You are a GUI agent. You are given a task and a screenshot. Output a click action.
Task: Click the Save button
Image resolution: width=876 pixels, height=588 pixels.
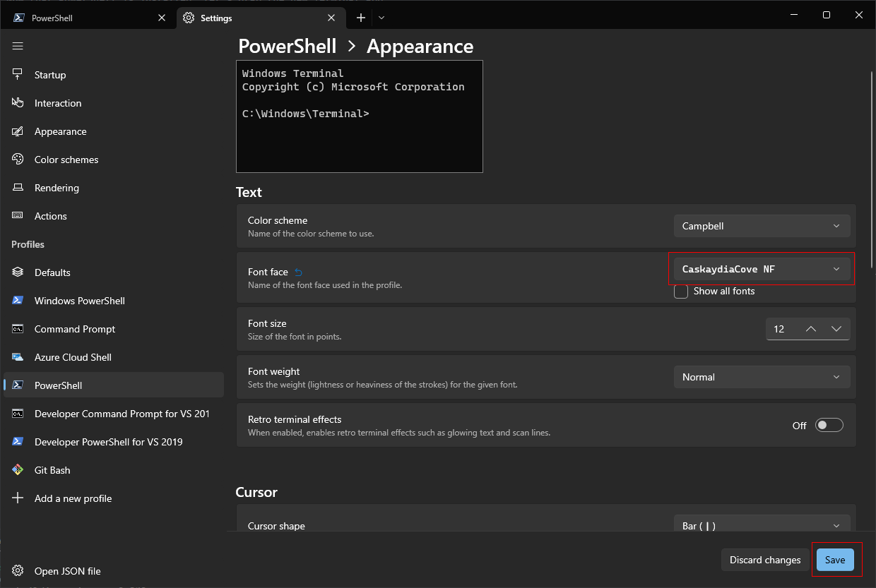point(835,560)
